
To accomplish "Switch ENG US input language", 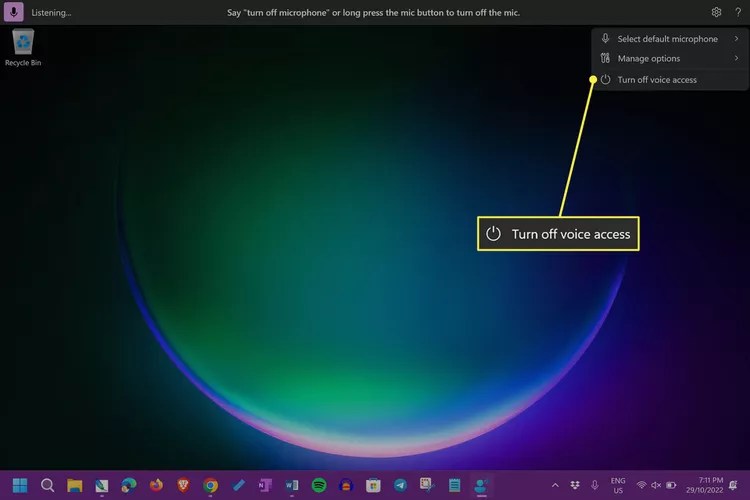I will [618, 485].
